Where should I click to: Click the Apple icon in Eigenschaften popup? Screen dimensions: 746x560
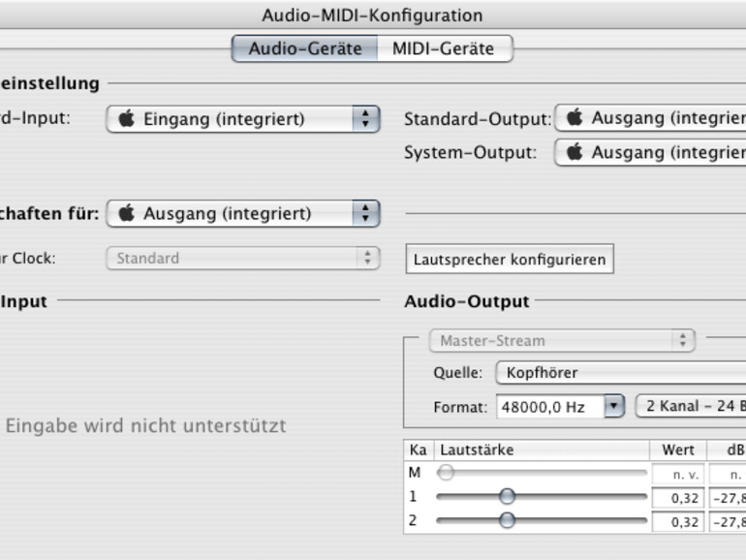(126, 213)
